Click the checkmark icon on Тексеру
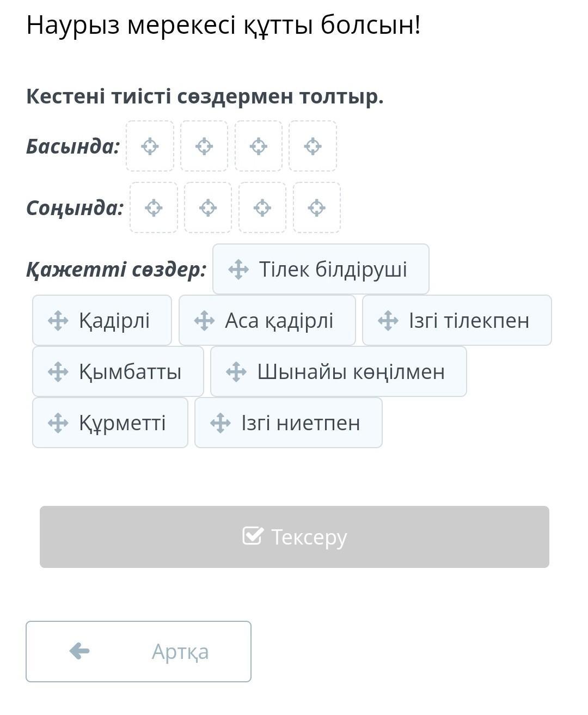This screenshot has width=588, height=715. coord(253,536)
